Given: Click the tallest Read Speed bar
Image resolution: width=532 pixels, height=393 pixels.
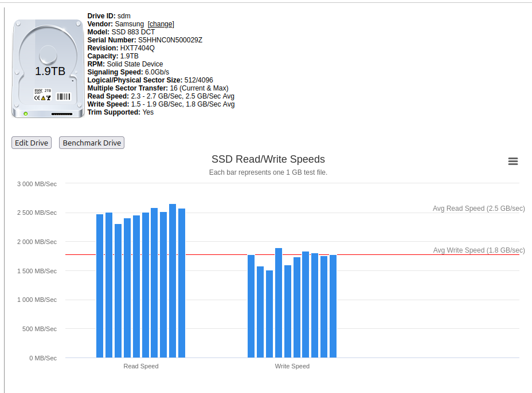Looking at the screenshot, I should tap(173, 281).
